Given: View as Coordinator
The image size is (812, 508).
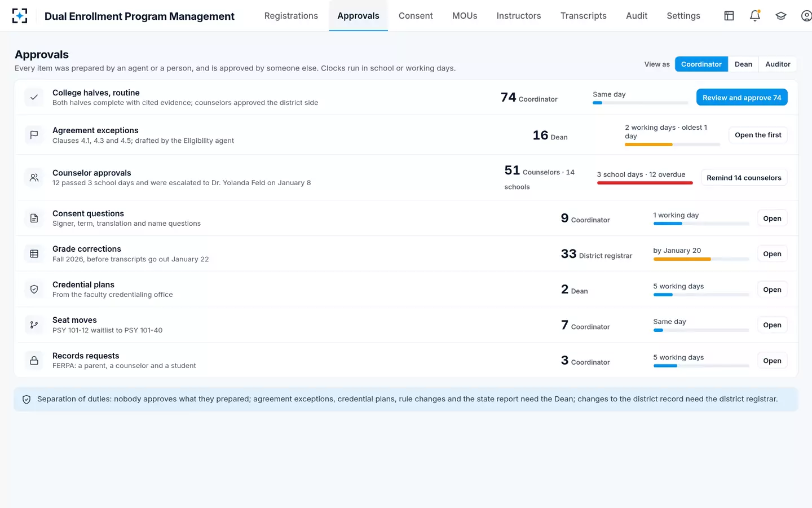Looking at the screenshot, I should point(701,64).
